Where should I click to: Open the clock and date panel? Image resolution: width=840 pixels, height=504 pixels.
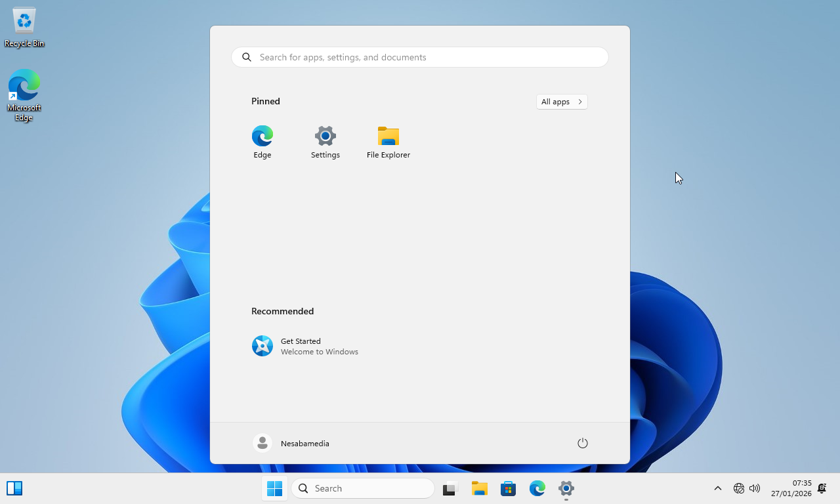pyautogui.click(x=791, y=488)
